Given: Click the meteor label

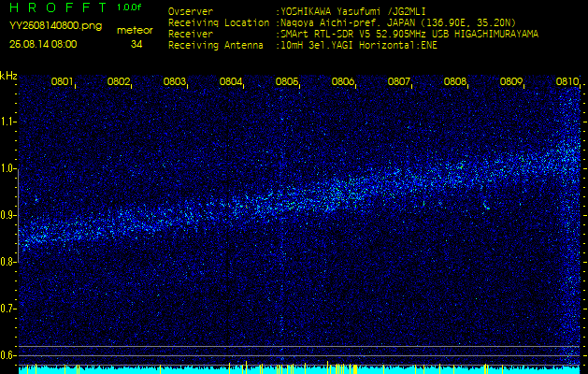Looking at the screenshot, I should tap(135, 31).
